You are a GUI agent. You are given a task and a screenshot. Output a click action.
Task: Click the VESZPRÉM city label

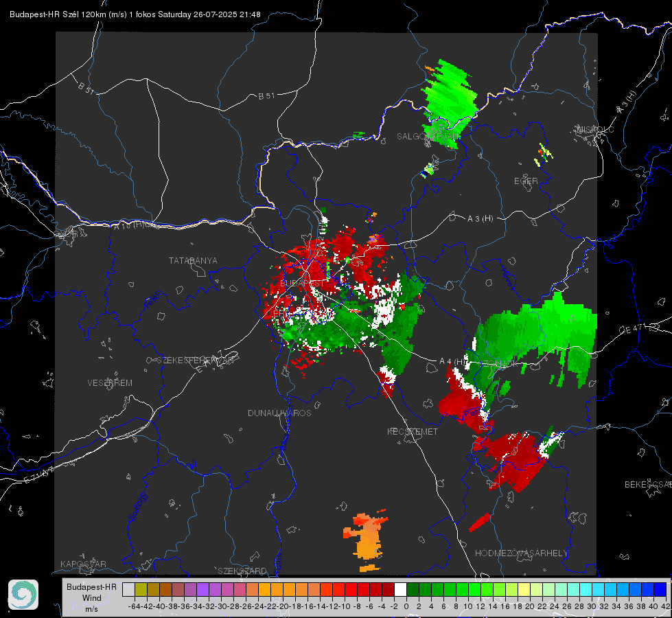pyautogui.click(x=110, y=383)
